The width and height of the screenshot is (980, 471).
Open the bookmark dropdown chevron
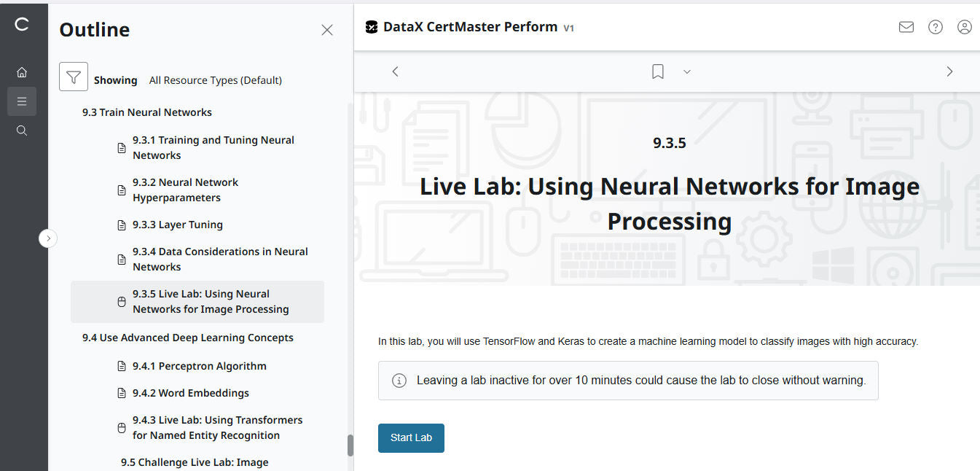coord(686,72)
